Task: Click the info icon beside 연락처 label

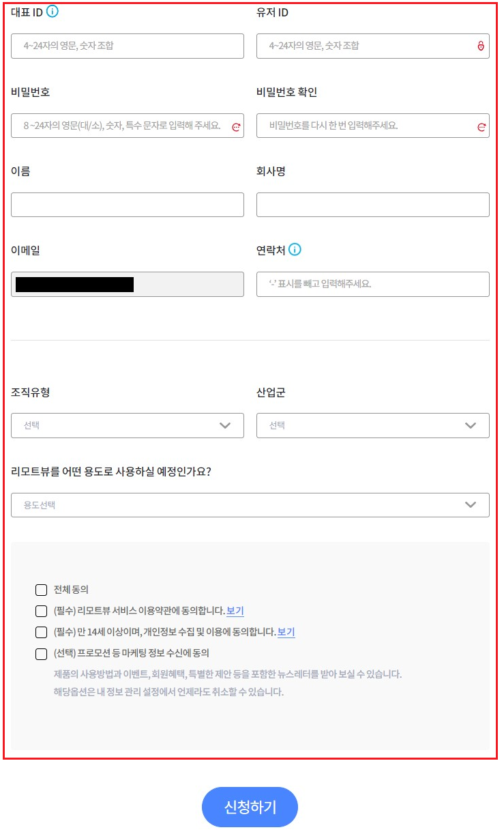Action: tap(295, 250)
